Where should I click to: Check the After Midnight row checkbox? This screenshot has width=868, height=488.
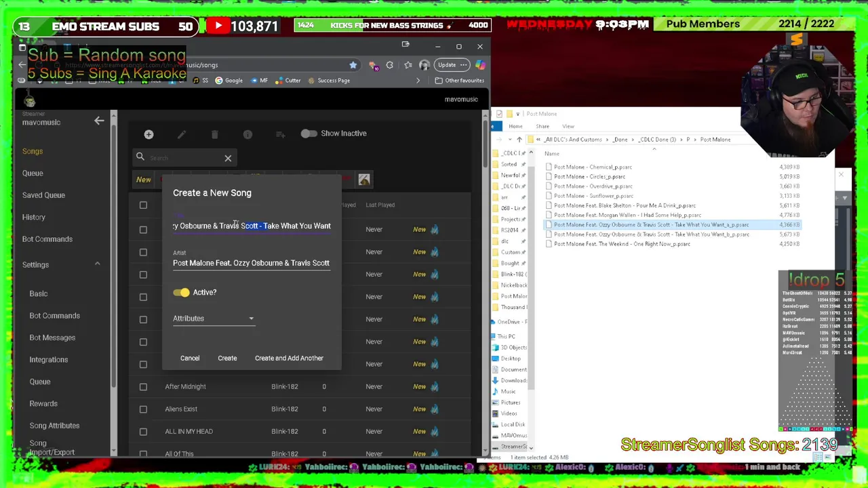pos(143,386)
